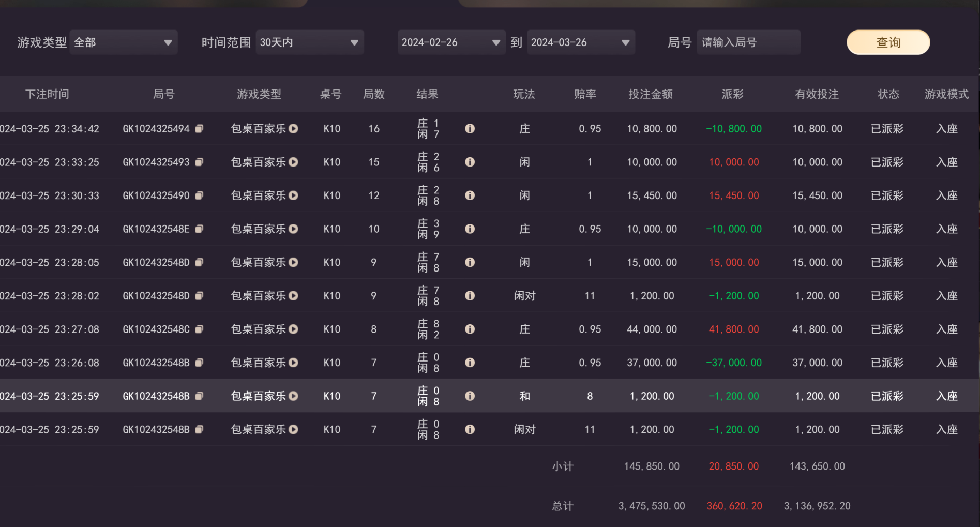Click the 下注时间 column header
This screenshot has width=980, height=527.
[47, 94]
